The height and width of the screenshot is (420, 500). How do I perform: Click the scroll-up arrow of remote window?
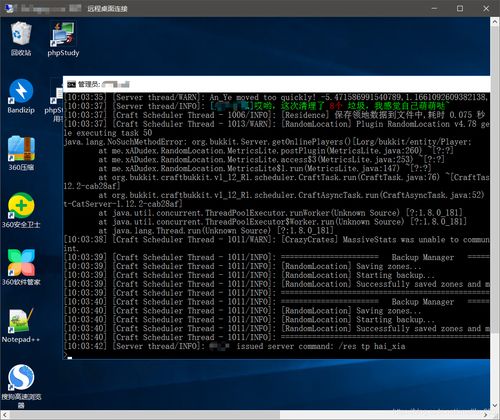click(495, 22)
